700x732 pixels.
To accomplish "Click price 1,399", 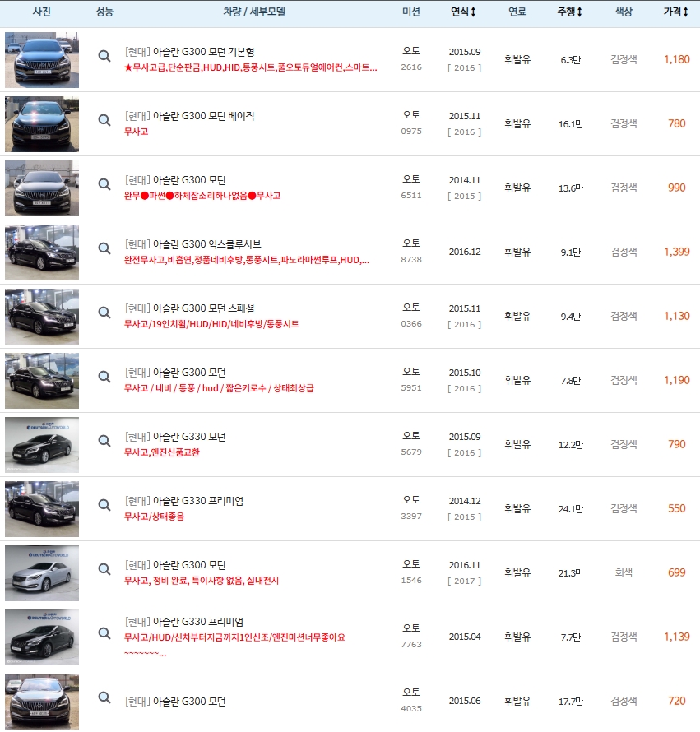I will 677,252.
